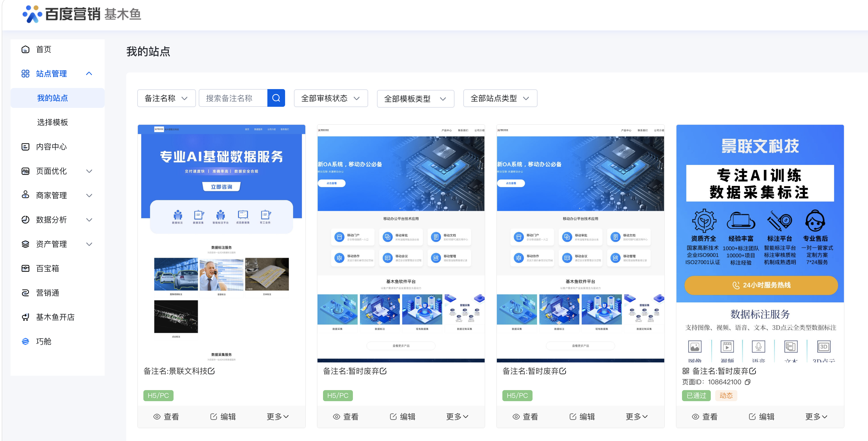The height and width of the screenshot is (441, 868).
Task: Click 编辑 on third card
Action: [582, 417]
